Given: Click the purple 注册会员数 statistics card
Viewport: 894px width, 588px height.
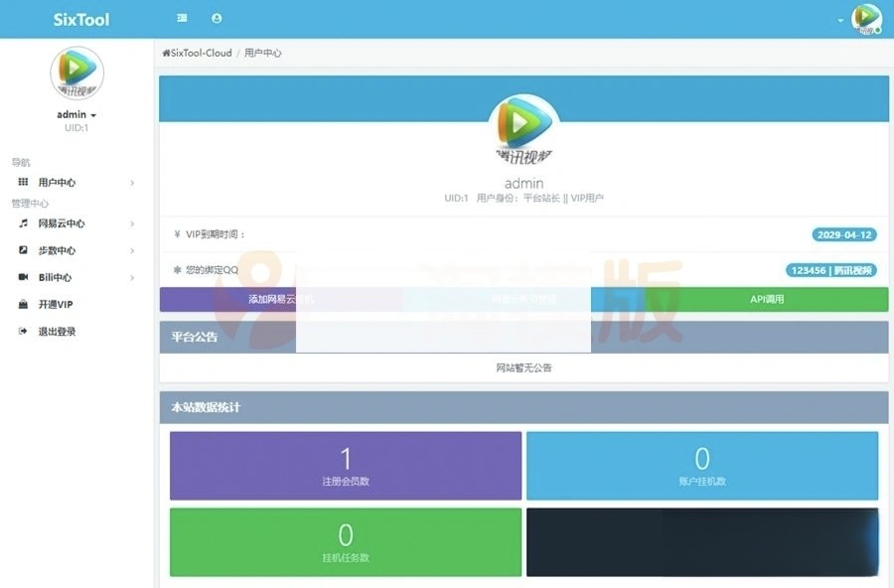Looking at the screenshot, I should [345, 465].
